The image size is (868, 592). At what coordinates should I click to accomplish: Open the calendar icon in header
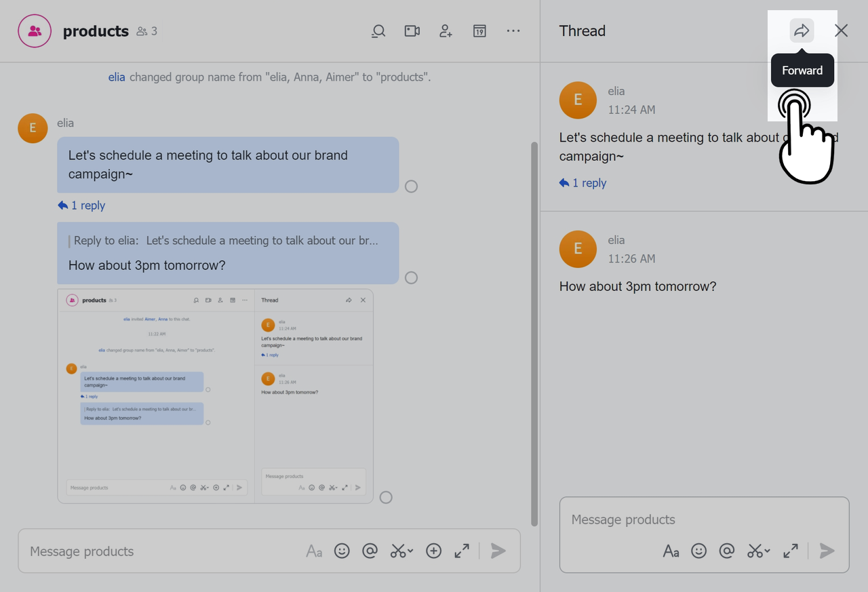[479, 31]
